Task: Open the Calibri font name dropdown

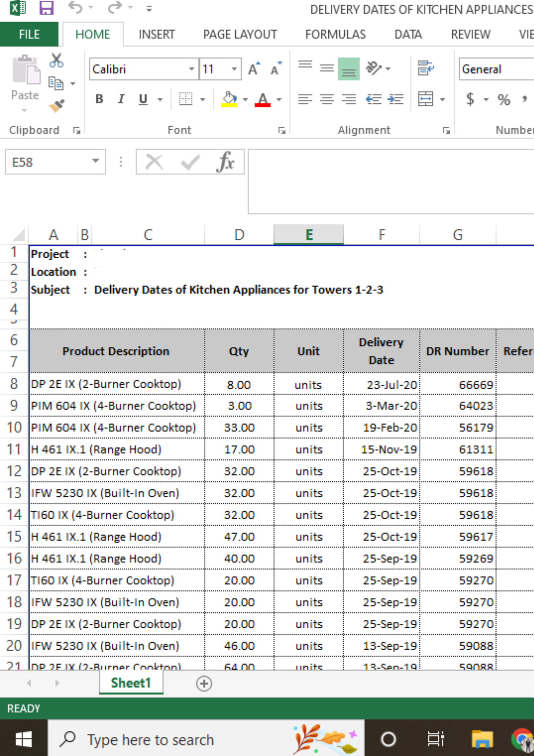Action: coord(191,69)
